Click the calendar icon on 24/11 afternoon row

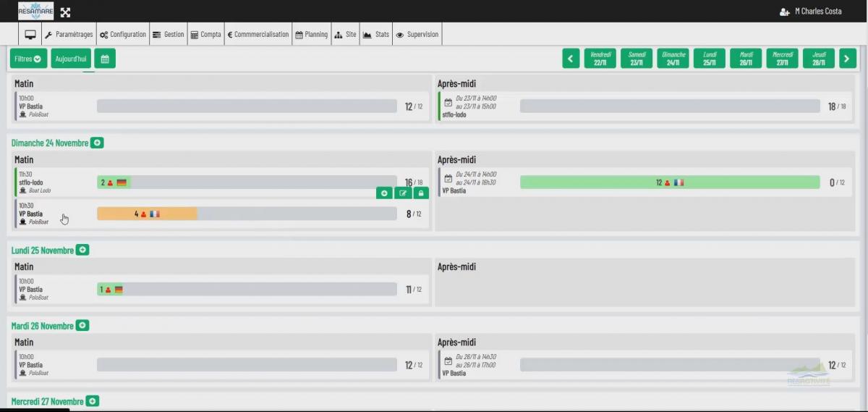[448, 178]
